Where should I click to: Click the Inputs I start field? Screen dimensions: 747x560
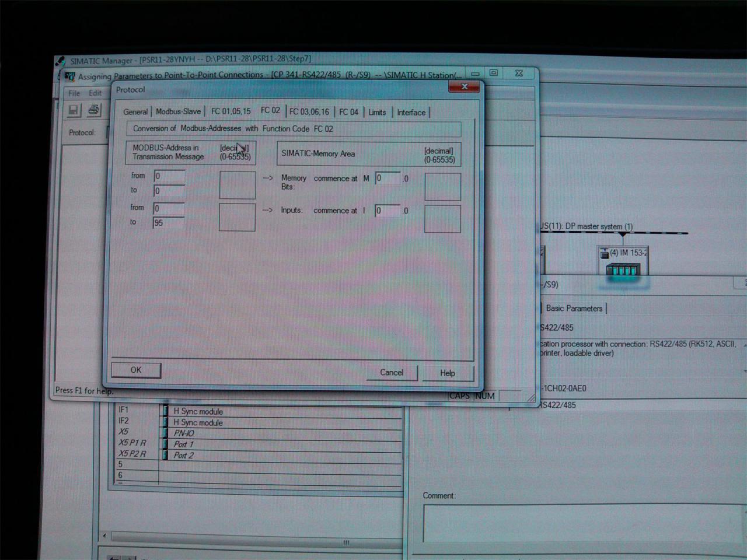388,211
